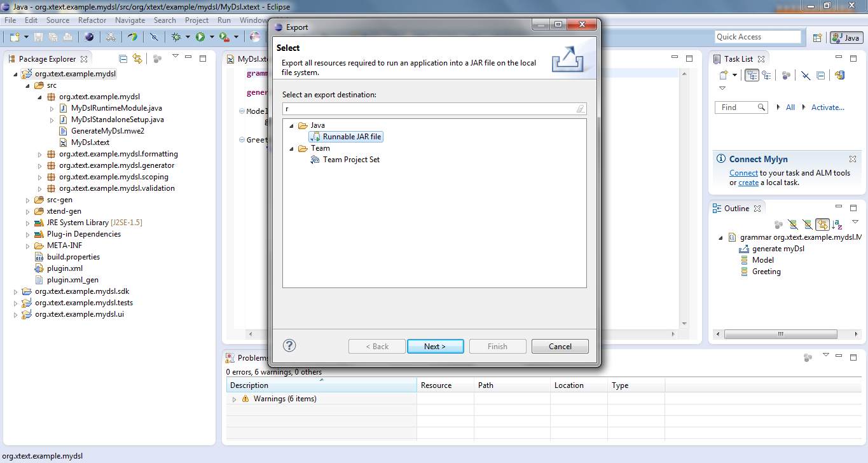
Task: Click the Connect link in Mylyn panel
Action: 743,172
